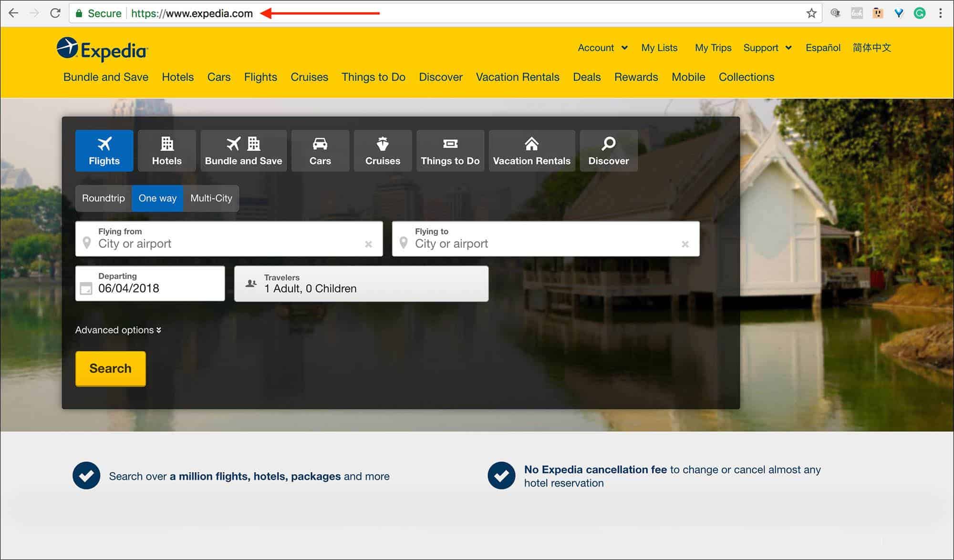This screenshot has height=560, width=954.
Task: Open Bundle and Save search tab
Action: point(243,151)
